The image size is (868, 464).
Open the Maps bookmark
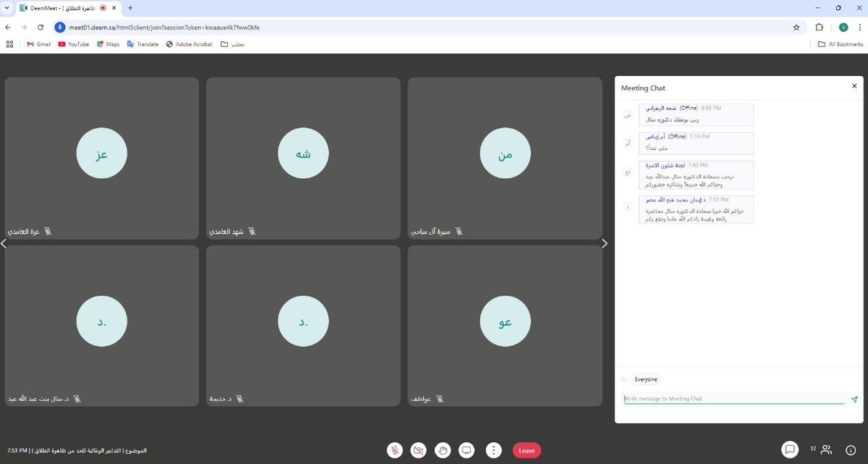point(108,43)
